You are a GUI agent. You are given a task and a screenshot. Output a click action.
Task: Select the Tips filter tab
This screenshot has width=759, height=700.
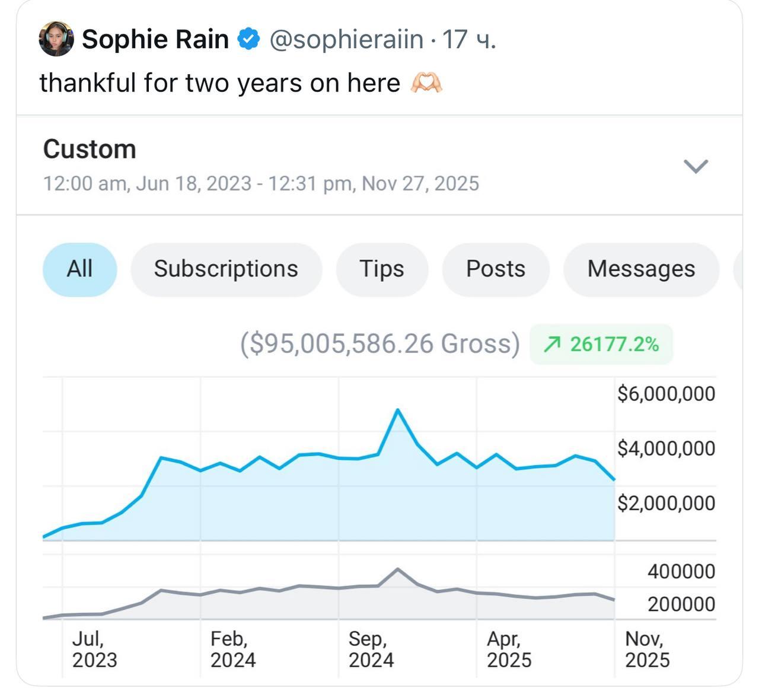pos(381,269)
